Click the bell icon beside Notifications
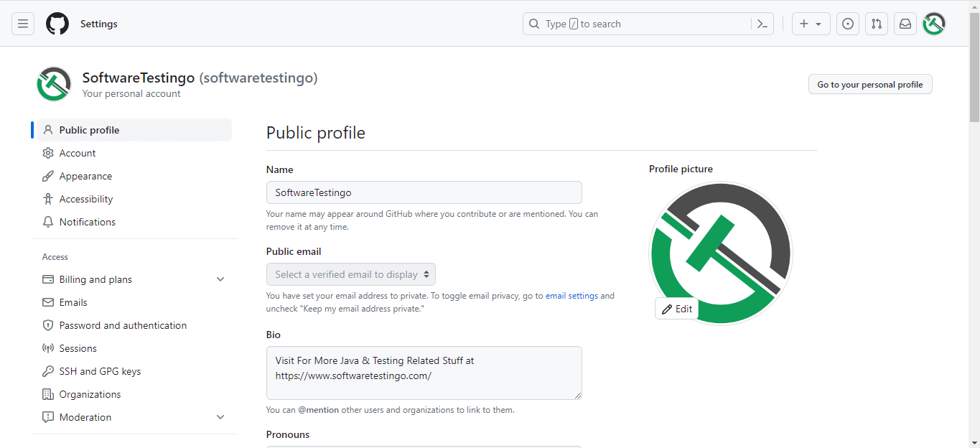 (48, 222)
